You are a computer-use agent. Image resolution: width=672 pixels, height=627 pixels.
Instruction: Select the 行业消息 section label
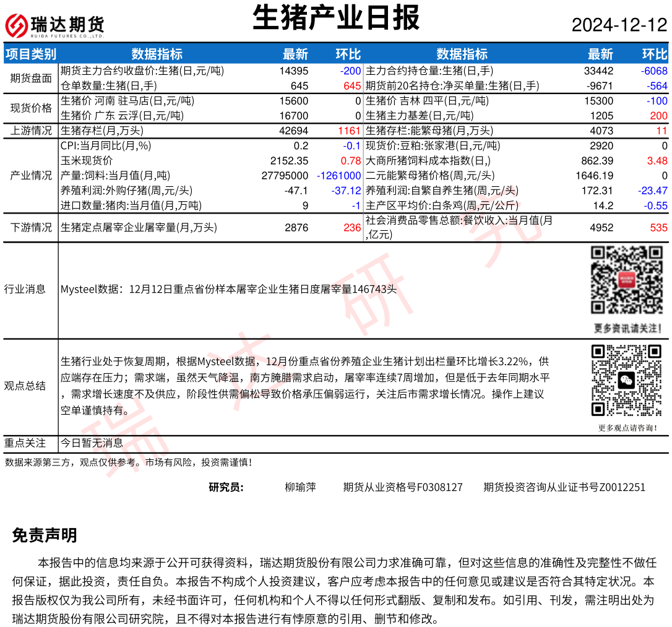25,289
